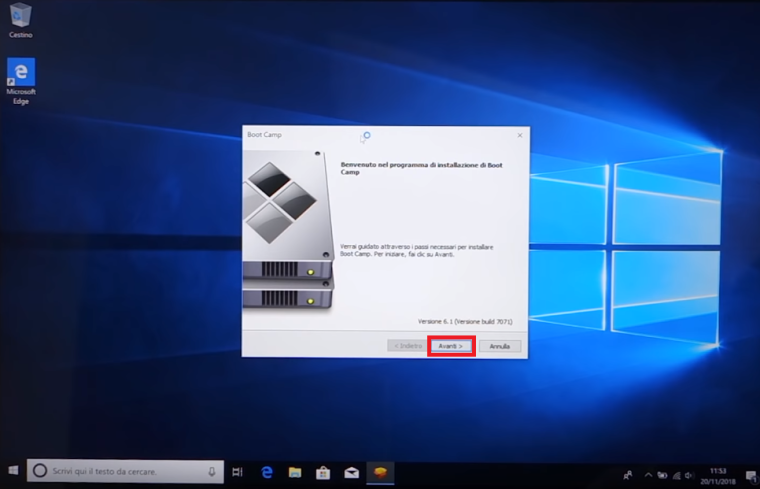Open the People icon in system tray
760x489 pixels.
point(628,474)
